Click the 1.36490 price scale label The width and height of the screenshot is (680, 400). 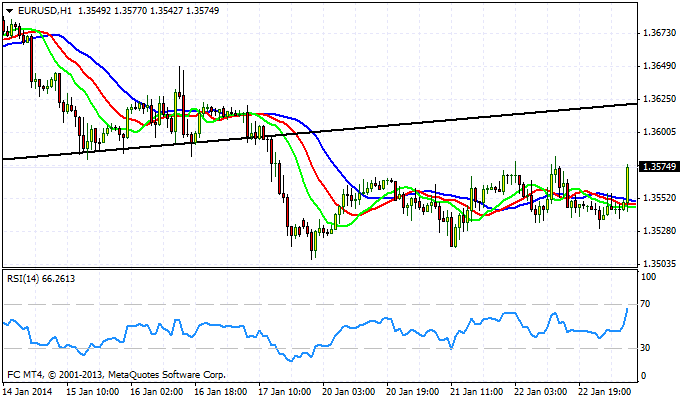660,66
